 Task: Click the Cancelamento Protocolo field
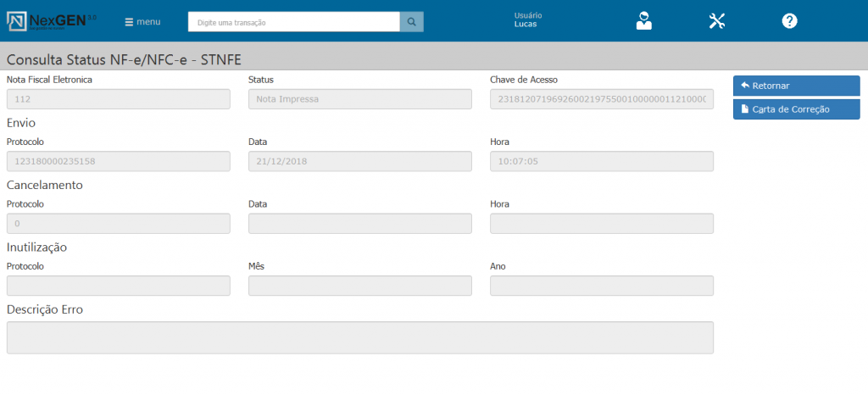tap(119, 224)
